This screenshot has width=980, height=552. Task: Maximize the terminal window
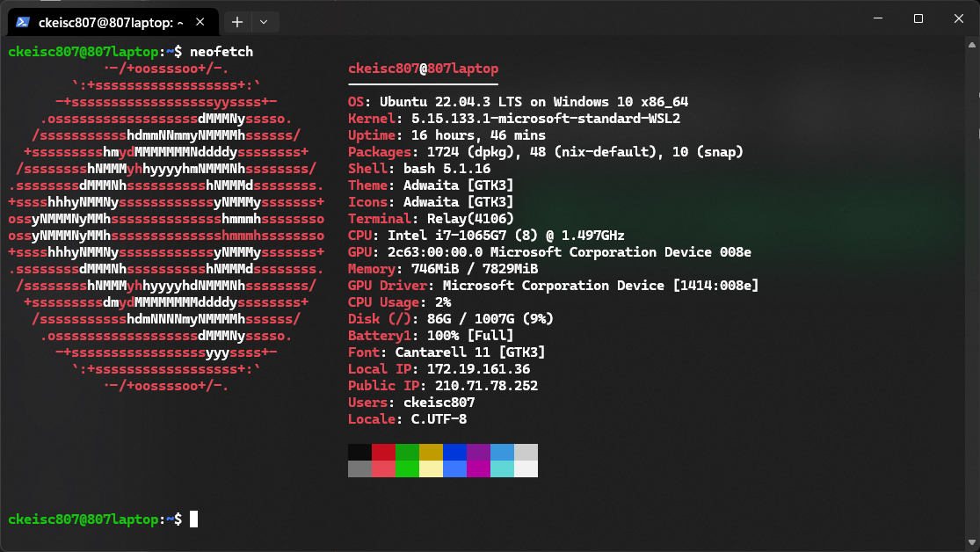pos(918,18)
